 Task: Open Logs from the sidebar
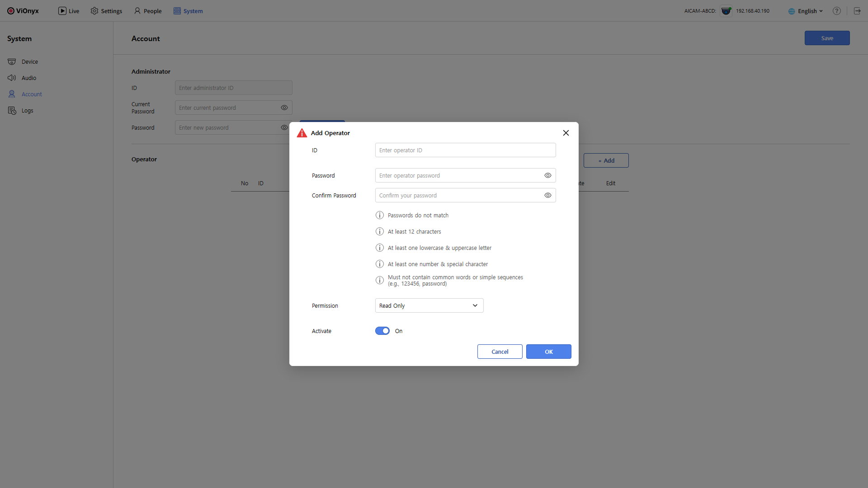coord(27,111)
